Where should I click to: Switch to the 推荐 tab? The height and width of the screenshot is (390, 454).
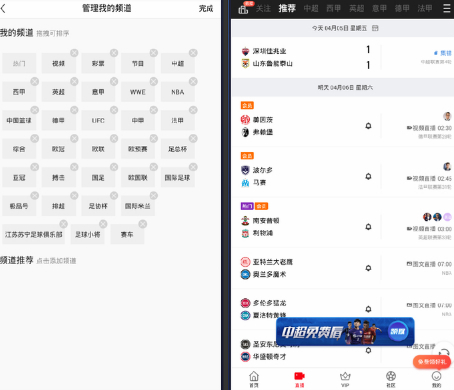pos(287,8)
